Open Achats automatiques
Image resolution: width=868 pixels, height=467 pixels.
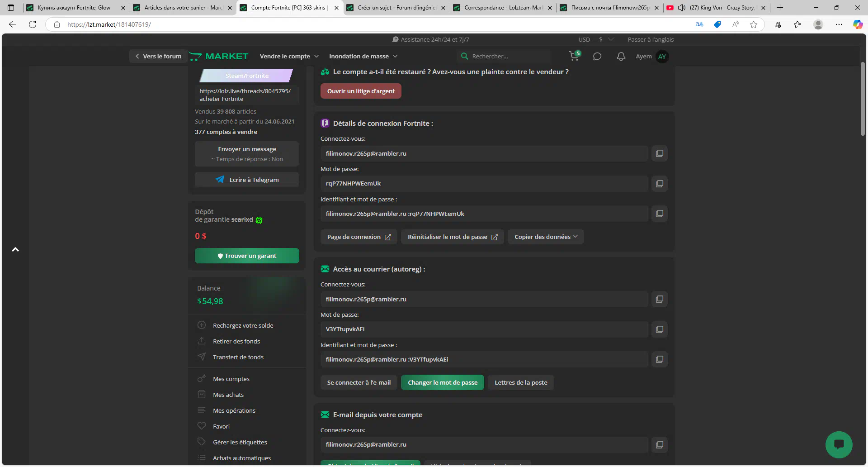(x=242, y=458)
